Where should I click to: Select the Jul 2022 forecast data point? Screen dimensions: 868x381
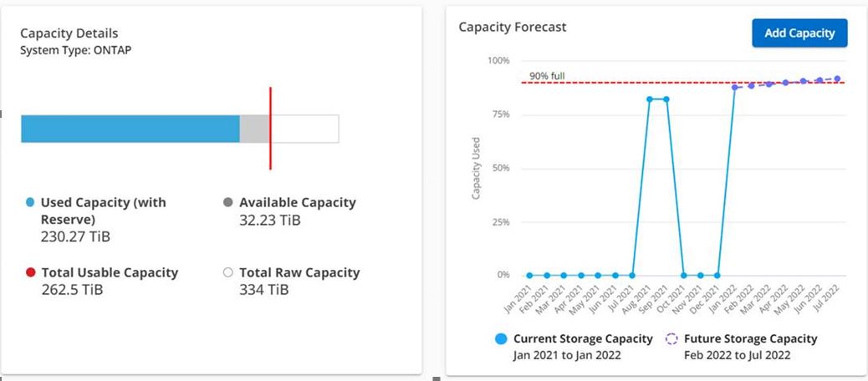coord(837,79)
